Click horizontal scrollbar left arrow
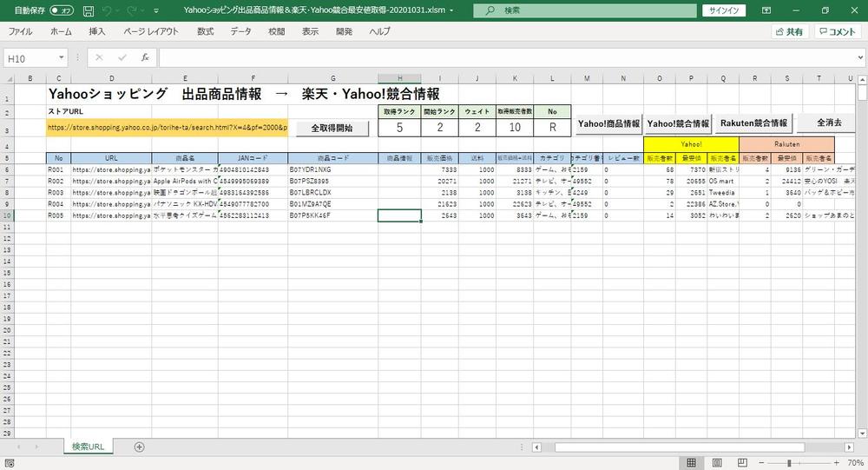Screen dimensions: 868x470 (x=536, y=447)
